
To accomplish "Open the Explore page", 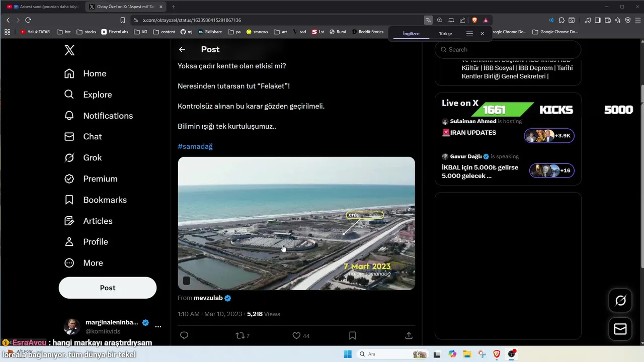I will 88,95.
